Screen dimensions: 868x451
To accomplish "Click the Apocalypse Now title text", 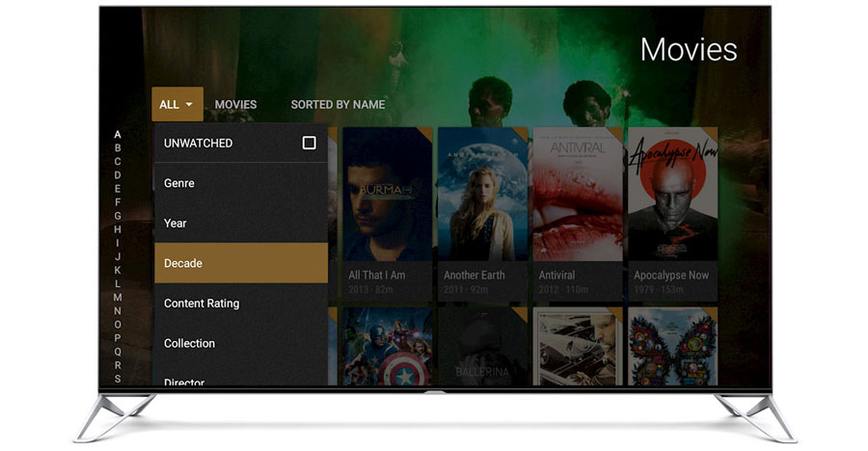I will (671, 275).
